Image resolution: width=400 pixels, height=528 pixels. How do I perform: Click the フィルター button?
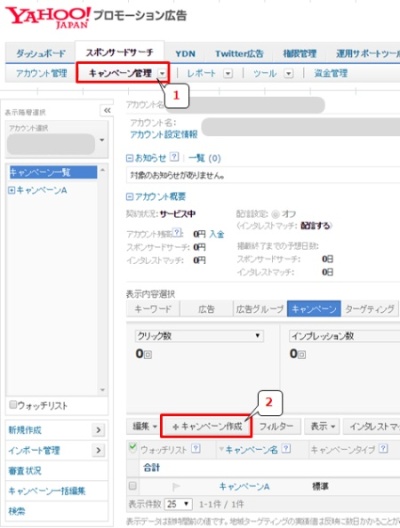click(x=276, y=426)
